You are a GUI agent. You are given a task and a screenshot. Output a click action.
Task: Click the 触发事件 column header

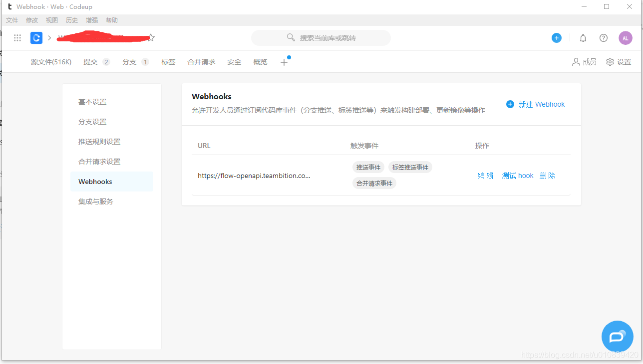pyautogui.click(x=364, y=146)
